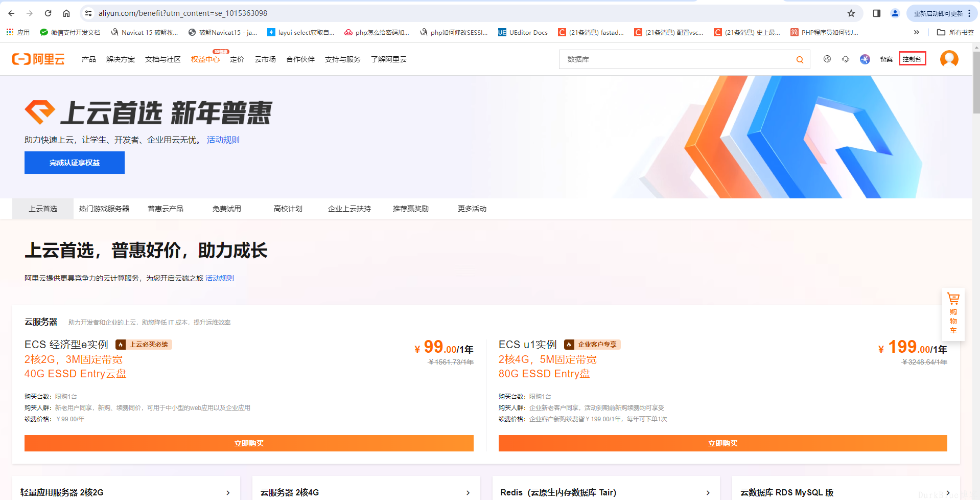980x500 pixels.
Task: Open the 产品 menu
Action: (x=89, y=59)
